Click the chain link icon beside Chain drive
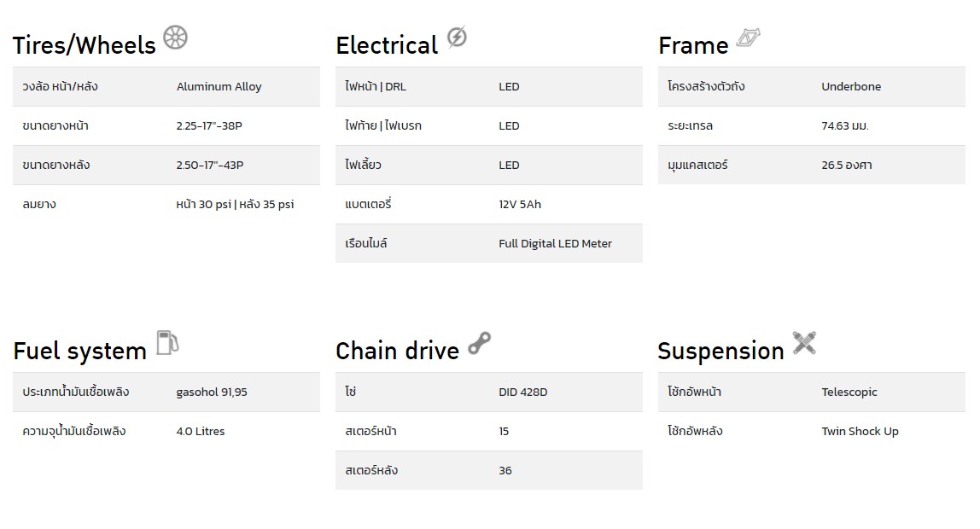Screen dimensions: 980x529 tap(480, 344)
